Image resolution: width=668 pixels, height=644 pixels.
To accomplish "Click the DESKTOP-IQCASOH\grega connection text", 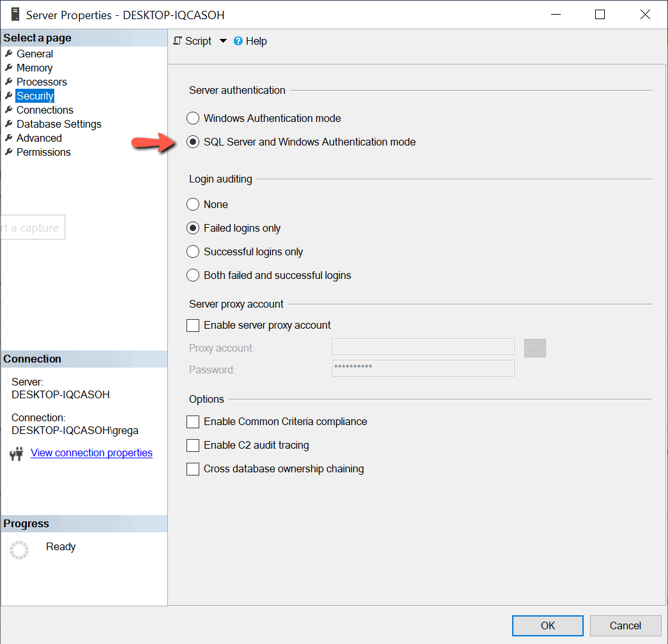I will coord(75,430).
